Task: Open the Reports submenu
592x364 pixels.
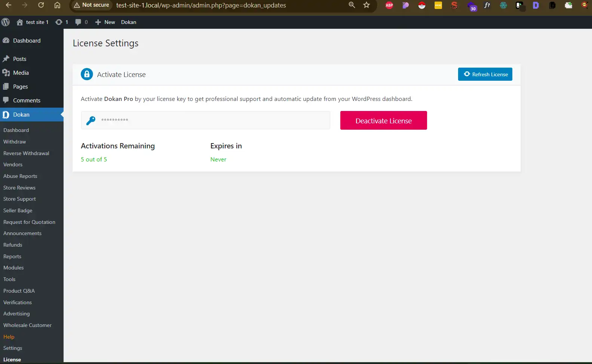Action: point(12,256)
